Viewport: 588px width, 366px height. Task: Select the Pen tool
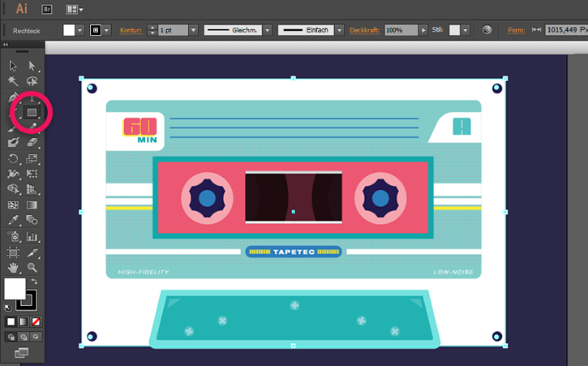[13, 97]
